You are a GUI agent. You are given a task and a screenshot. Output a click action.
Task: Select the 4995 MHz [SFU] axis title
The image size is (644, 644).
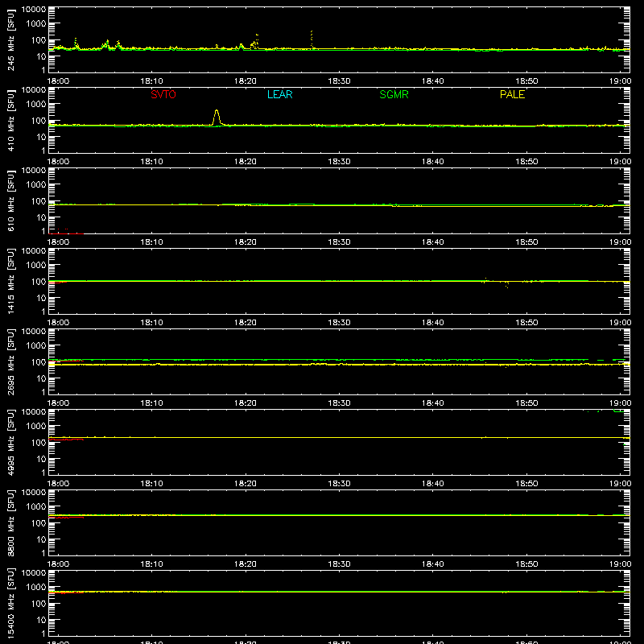11,442
